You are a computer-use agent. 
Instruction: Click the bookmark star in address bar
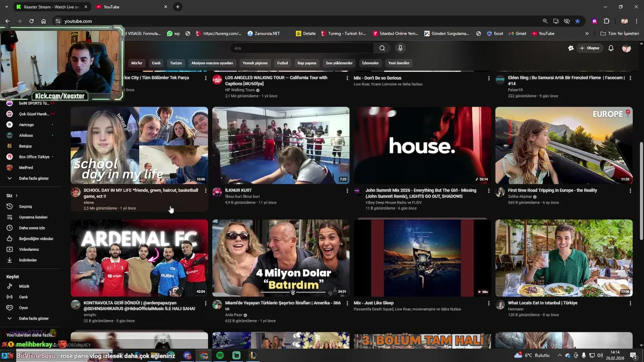[578, 21]
